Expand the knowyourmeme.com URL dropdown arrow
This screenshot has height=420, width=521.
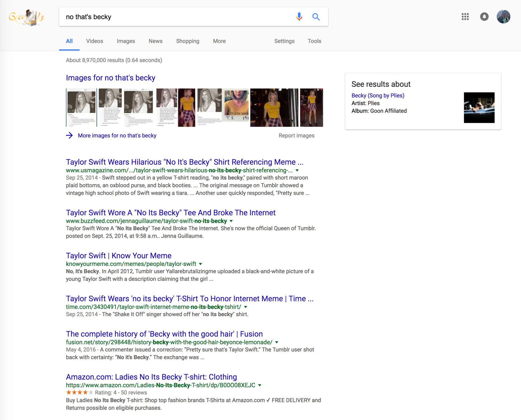(201, 264)
